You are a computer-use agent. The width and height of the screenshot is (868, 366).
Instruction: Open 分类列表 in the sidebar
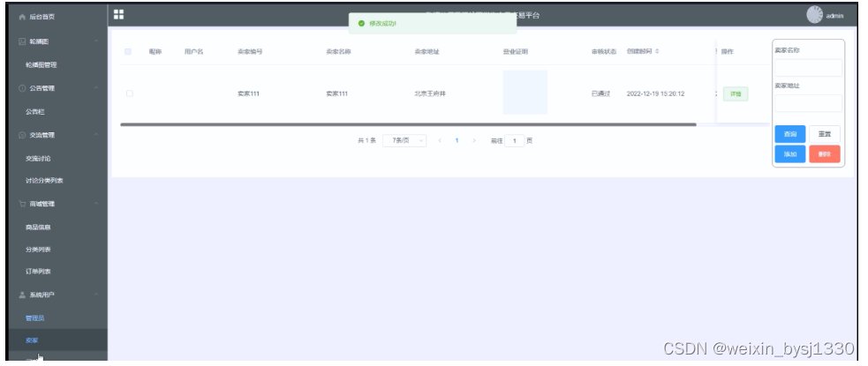pos(38,250)
